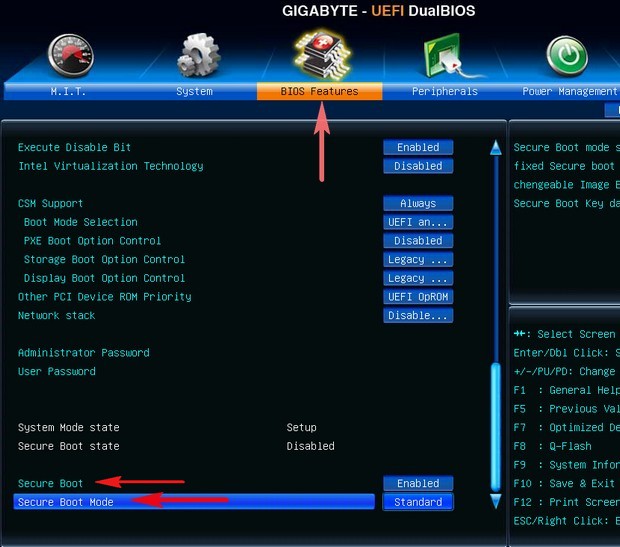Change the Execute Disable Bit Enabled value

(x=418, y=147)
